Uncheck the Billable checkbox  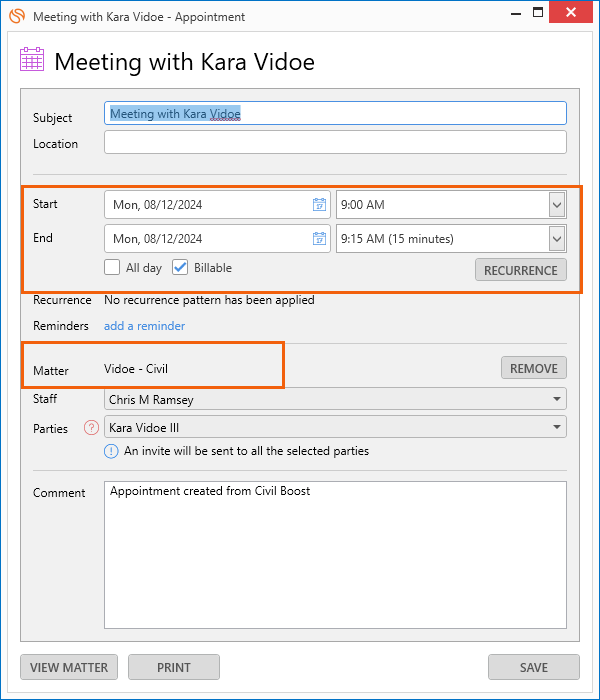(x=180, y=267)
